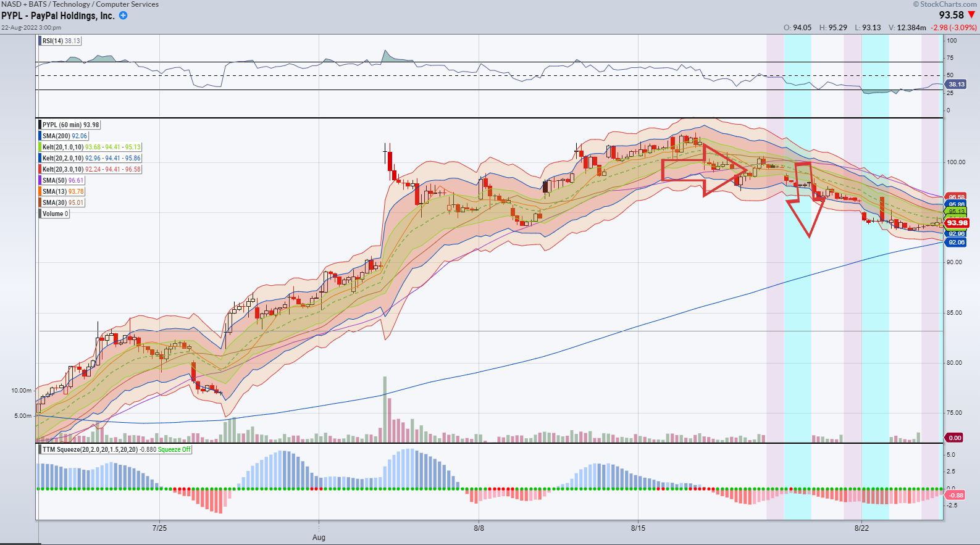Click the PYPL - PayPal Holdings, Inc. title
The width and height of the screenshot is (980, 545).
(58, 15)
